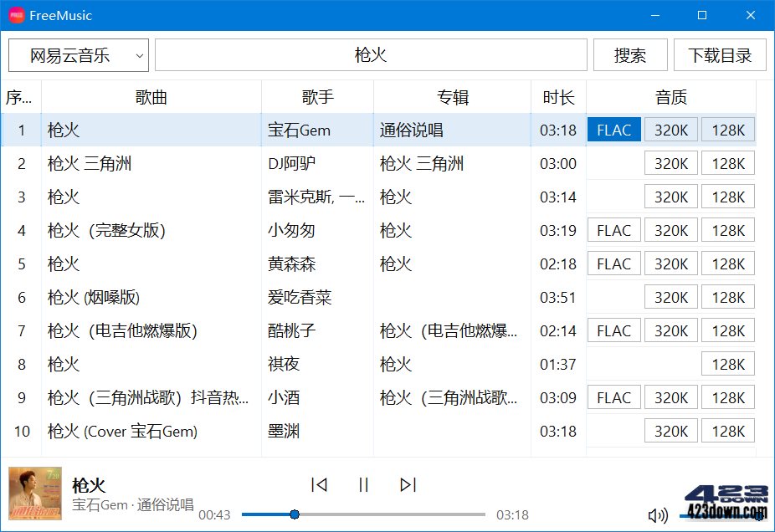Click the 音质 column header
775x532 pixels.
(670, 97)
